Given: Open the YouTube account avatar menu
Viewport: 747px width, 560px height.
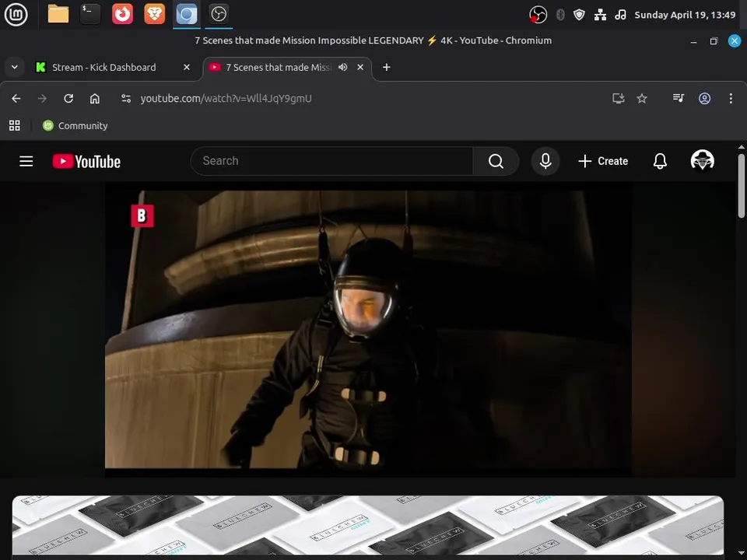Looking at the screenshot, I should [702, 160].
